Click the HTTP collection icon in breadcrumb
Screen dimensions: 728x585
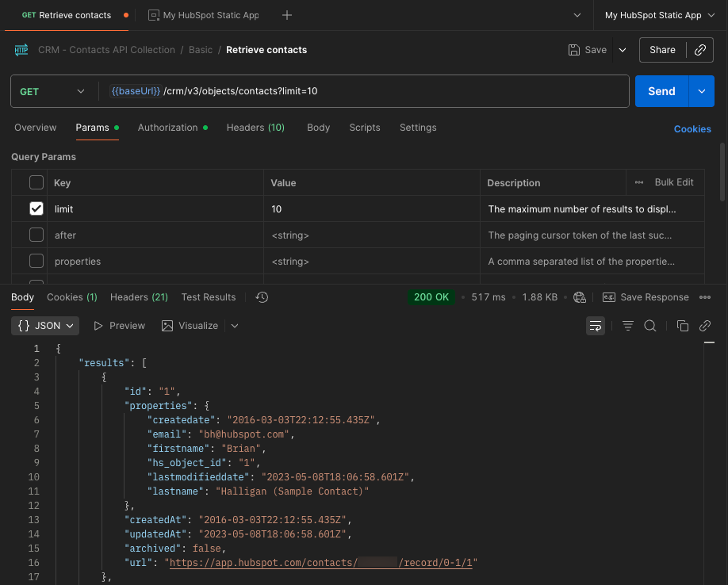coord(21,50)
